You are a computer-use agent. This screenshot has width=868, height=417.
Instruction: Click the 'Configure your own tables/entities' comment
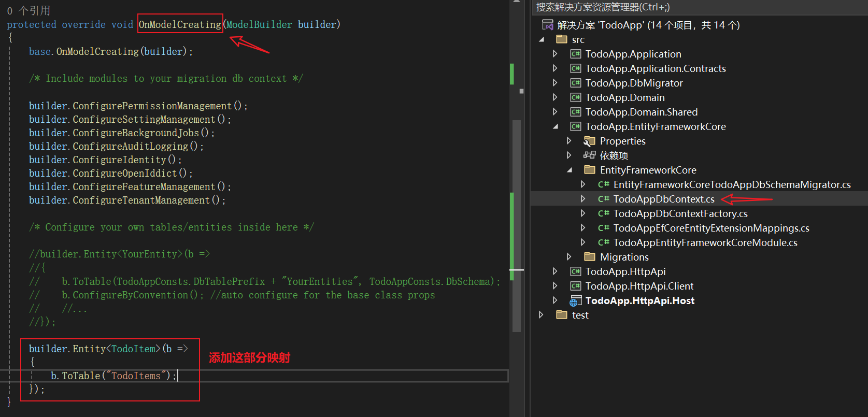pos(172,227)
